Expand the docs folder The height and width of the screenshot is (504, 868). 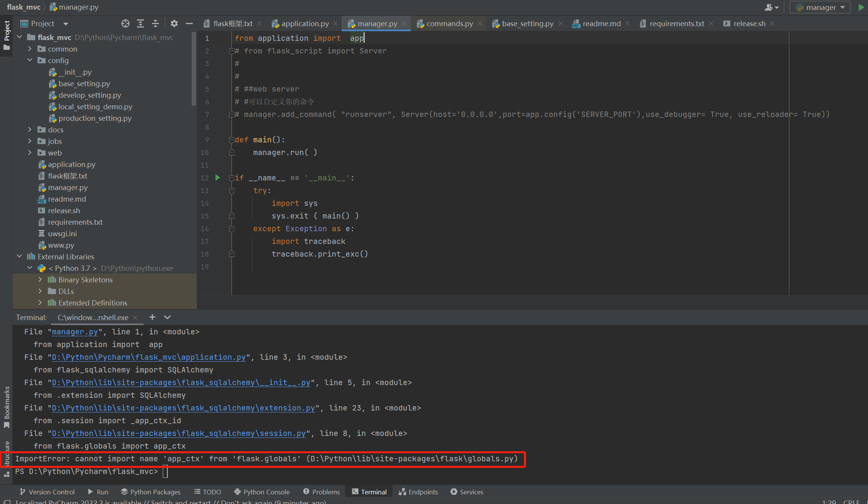30,130
